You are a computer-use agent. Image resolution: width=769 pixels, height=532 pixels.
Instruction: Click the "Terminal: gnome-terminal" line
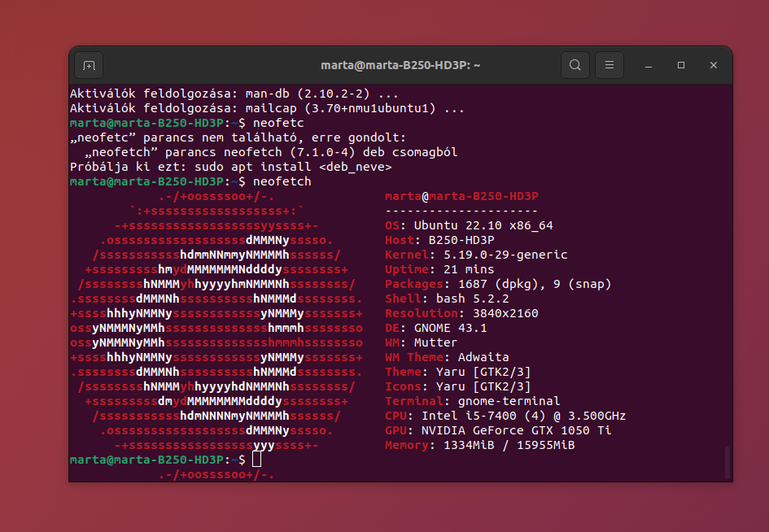click(x=472, y=401)
